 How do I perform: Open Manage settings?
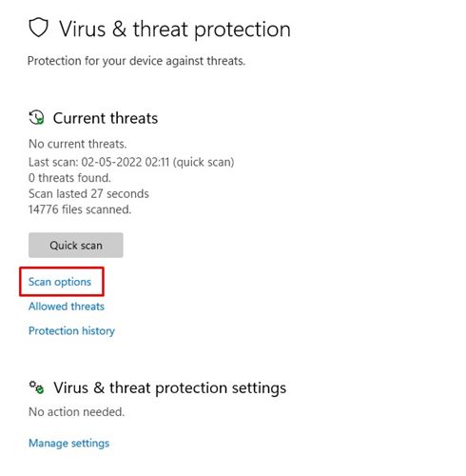click(x=68, y=443)
